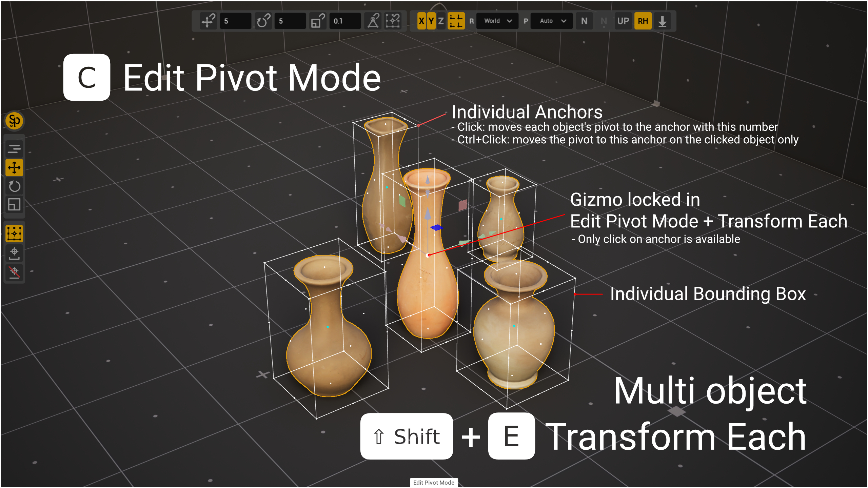This screenshot has height=488, width=868.
Task: Select the Move tool in the left toolbar
Action: (x=14, y=167)
